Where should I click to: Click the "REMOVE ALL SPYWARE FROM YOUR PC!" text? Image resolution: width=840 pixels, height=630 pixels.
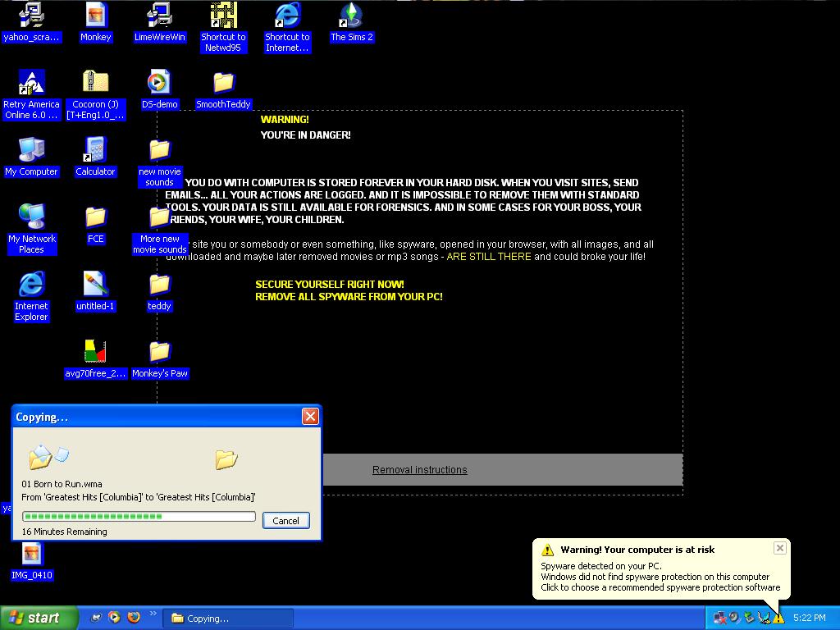(x=349, y=297)
